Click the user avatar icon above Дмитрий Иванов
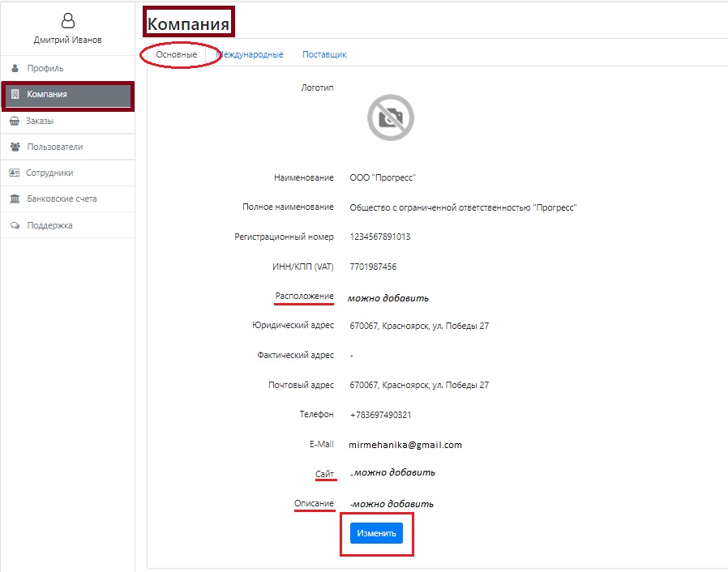 68,21
